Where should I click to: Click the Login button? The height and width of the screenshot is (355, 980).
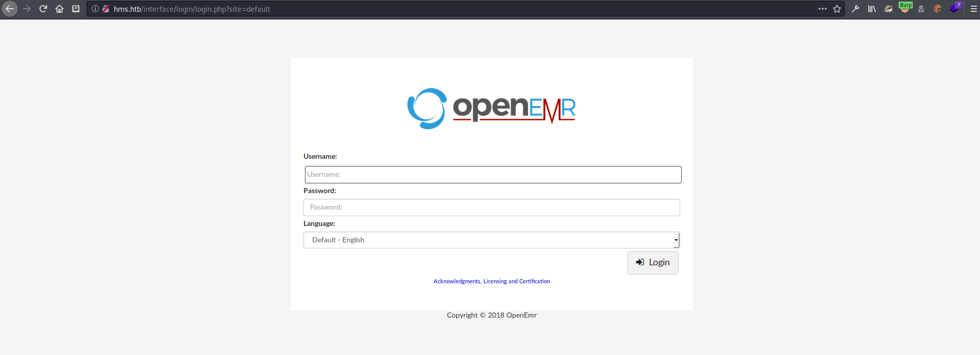[x=652, y=262]
